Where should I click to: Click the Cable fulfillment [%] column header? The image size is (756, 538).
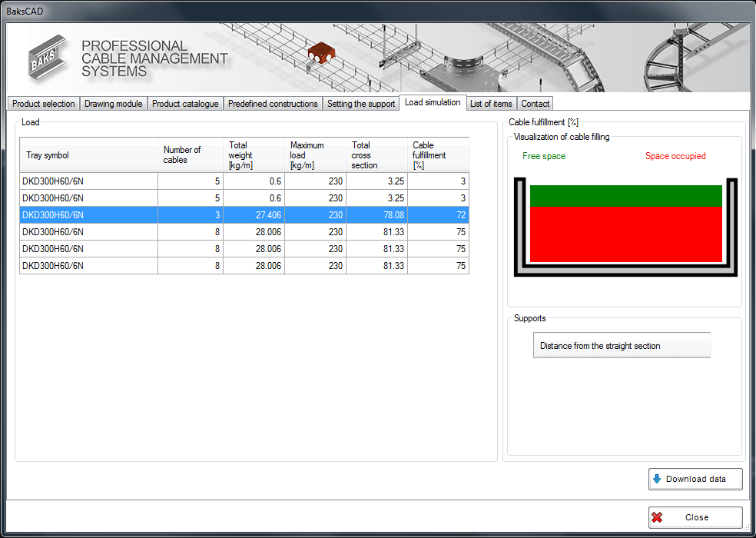click(438, 155)
